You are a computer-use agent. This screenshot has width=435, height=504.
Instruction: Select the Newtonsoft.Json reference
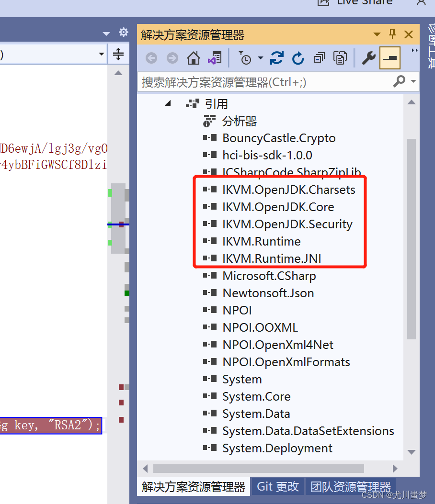[x=268, y=293]
